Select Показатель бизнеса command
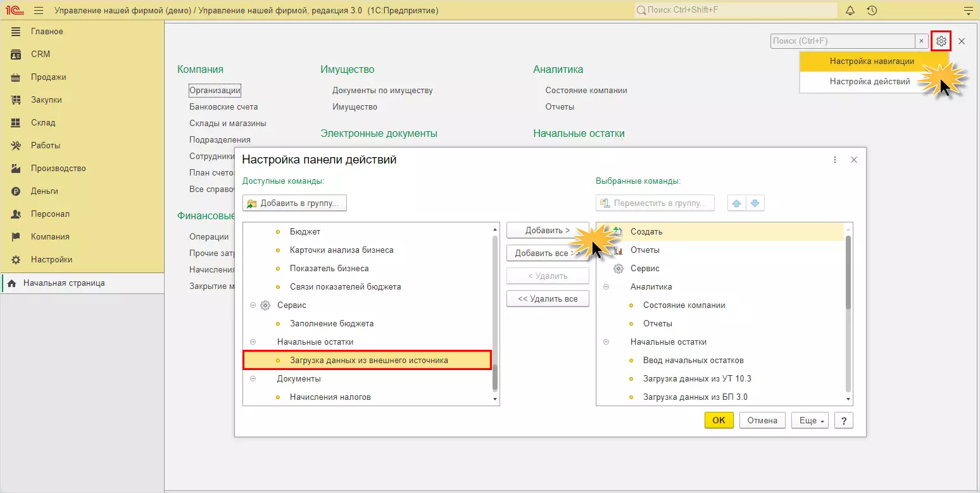Screen dimensions: 980x493 tap(329, 268)
